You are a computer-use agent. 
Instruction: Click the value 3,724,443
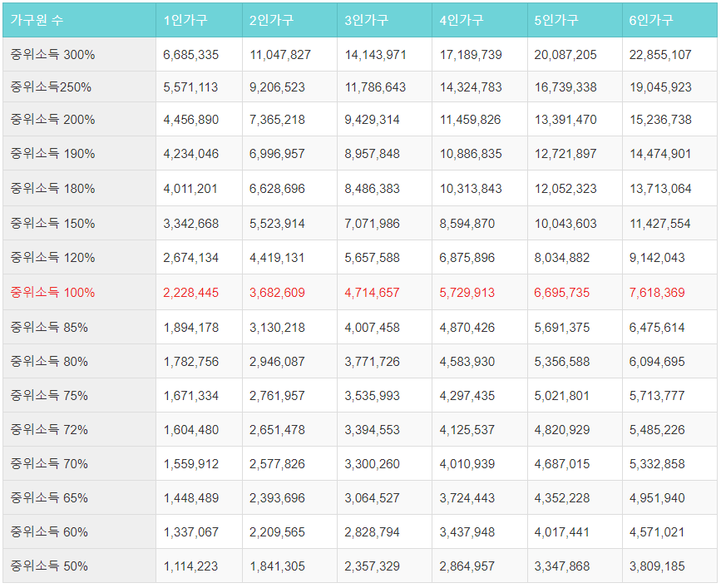(x=467, y=498)
